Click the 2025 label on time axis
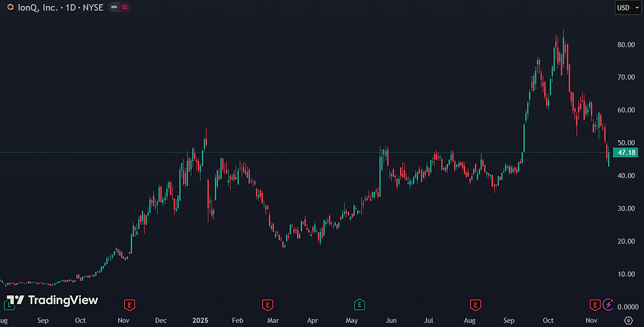 click(x=200, y=320)
